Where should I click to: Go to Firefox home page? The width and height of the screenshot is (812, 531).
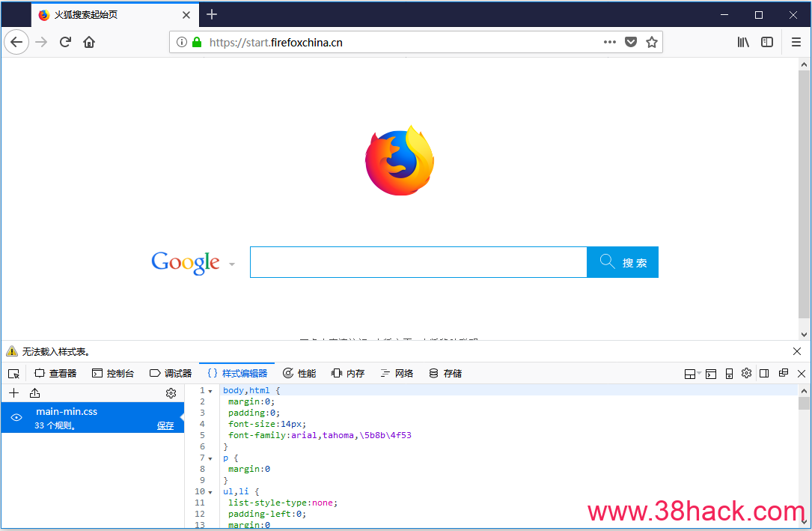click(89, 42)
